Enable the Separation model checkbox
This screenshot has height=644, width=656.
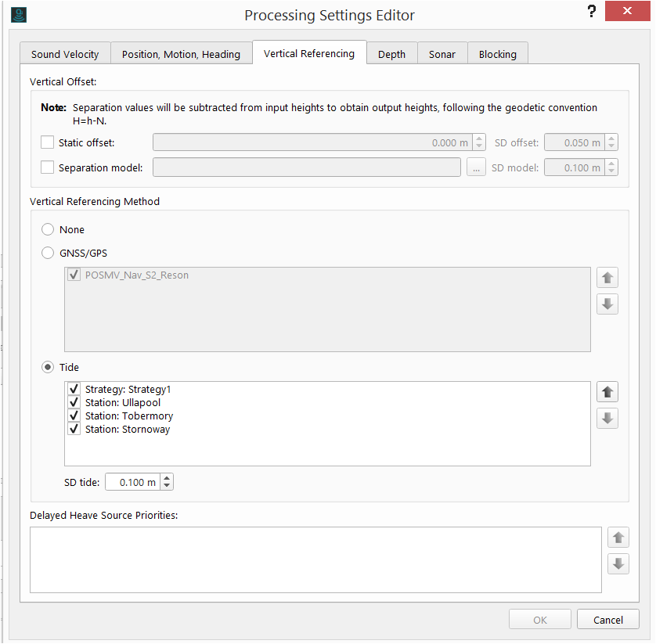pyautogui.click(x=48, y=167)
